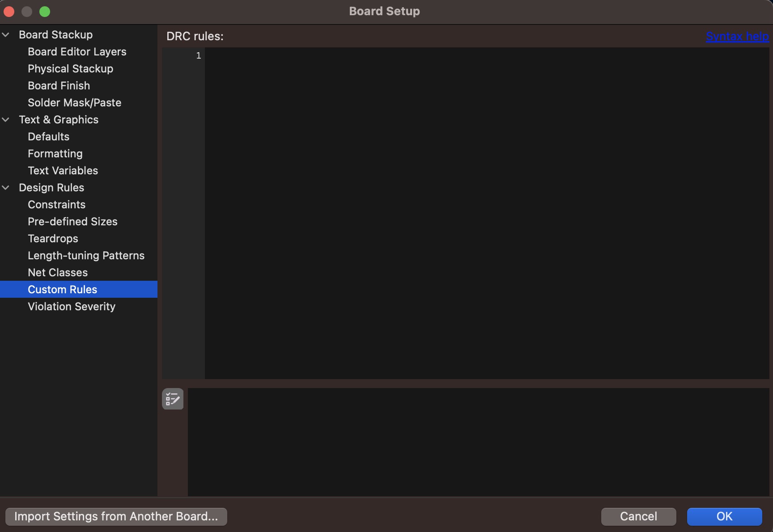Open the Text Variables page
Screen dimensions: 773x532
pos(63,170)
